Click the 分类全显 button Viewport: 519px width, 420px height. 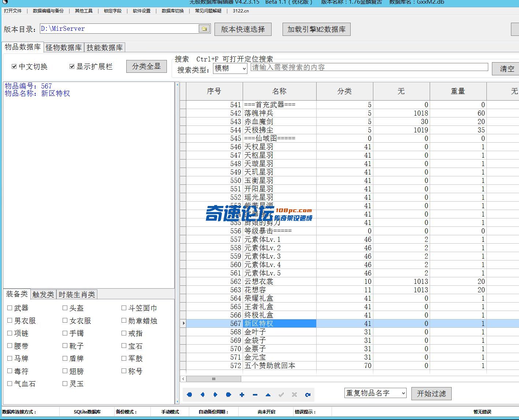coord(146,66)
